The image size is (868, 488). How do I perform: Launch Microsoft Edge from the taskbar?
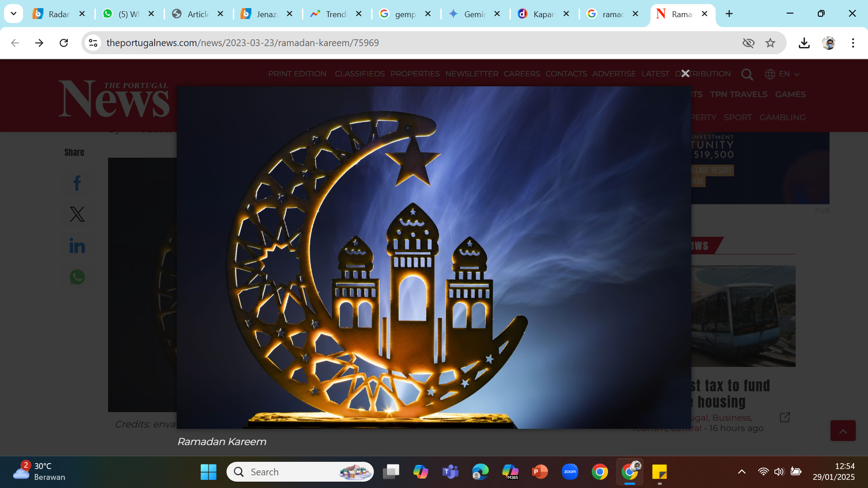pos(480,472)
